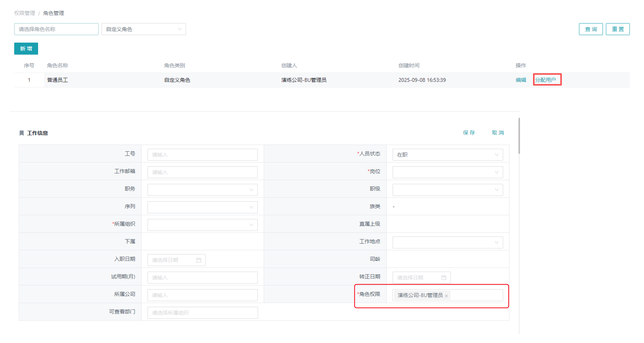Click the work info panel scrollbar
The height and width of the screenshot is (343, 644).
(519, 136)
